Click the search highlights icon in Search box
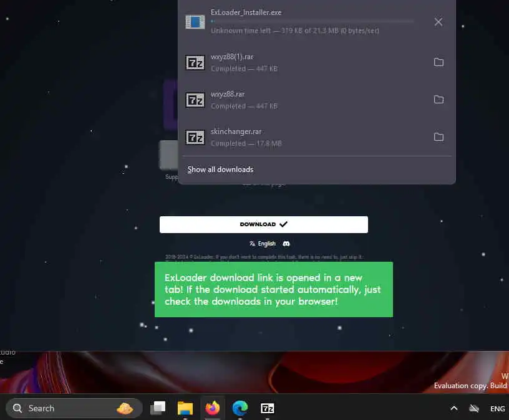The height and width of the screenshot is (420, 509). coord(125,408)
